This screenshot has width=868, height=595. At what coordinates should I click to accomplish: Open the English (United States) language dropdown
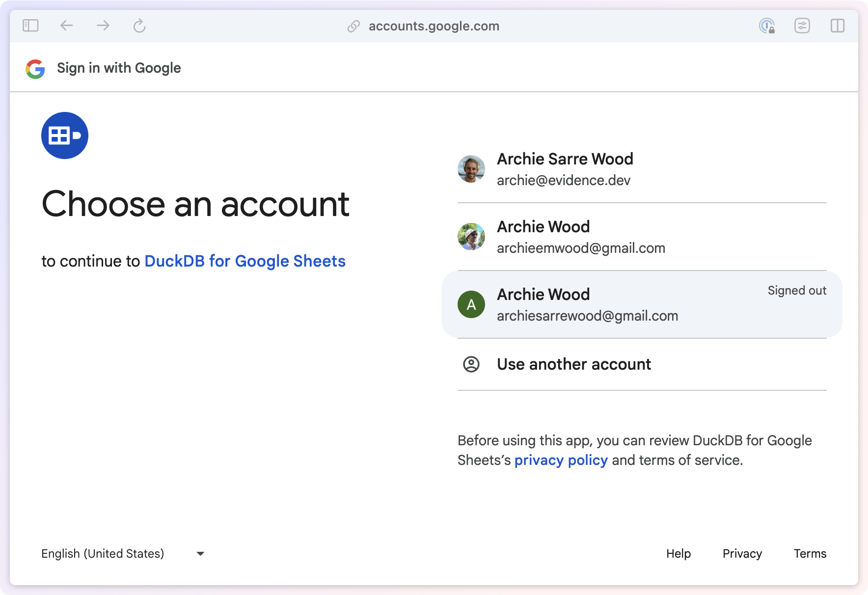click(x=123, y=554)
